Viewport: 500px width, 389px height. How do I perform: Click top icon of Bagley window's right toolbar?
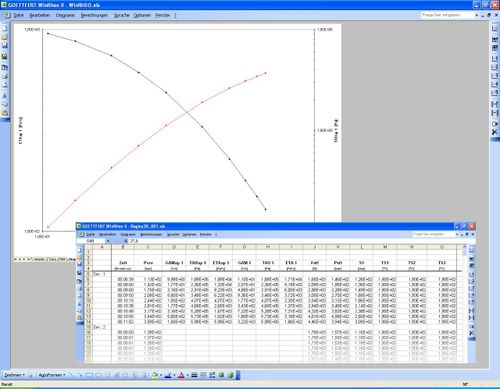coord(471,250)
